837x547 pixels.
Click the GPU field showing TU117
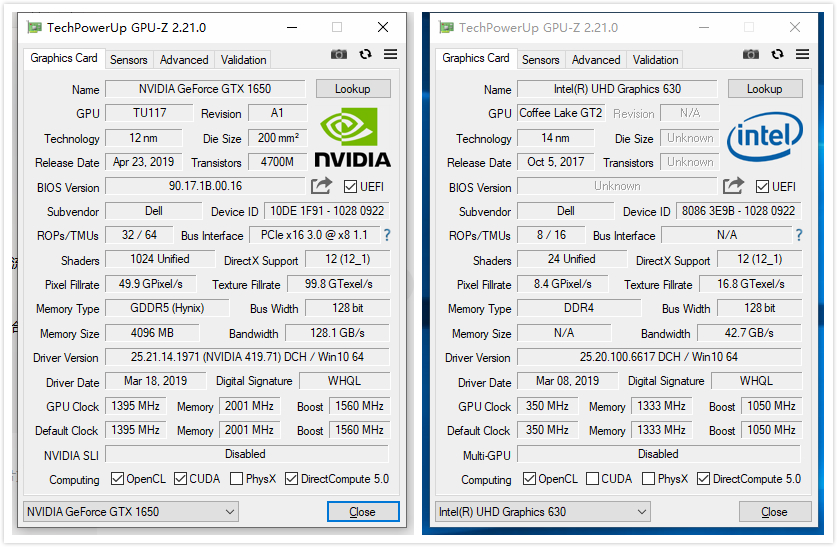(x=149, y=113)
